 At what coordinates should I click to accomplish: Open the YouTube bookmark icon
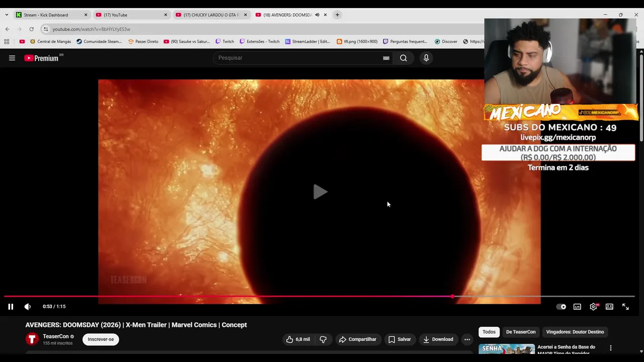[x=22, y=42]
